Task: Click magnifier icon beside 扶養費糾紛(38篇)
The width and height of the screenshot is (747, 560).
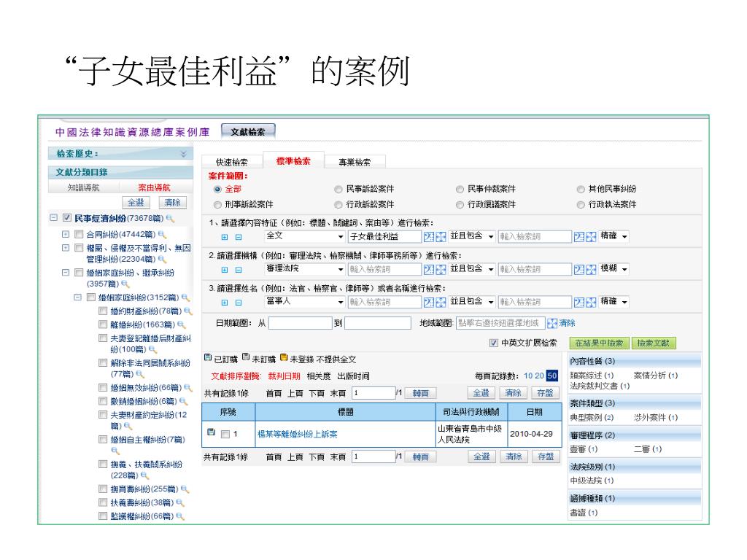Action: pos(180,502)
